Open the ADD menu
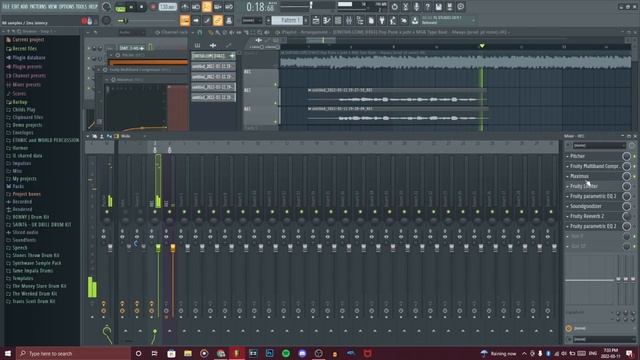The height and width of the screenshot is (360, 640). [x=24, y=7]
